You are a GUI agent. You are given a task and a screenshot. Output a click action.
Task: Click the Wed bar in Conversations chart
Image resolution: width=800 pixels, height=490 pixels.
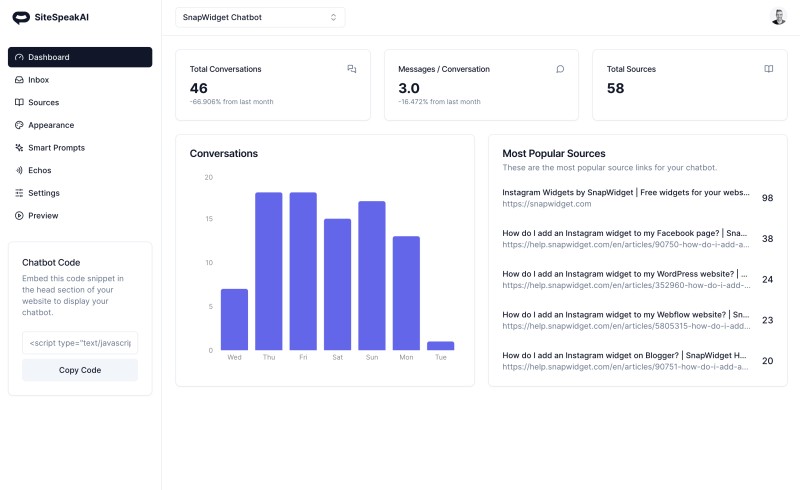234,320
